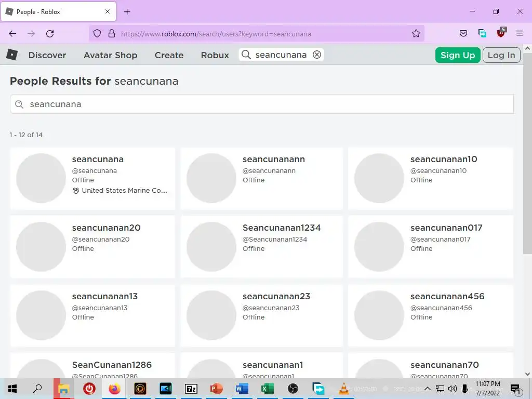Click the navbar search magnifier icon

(246, 55)
